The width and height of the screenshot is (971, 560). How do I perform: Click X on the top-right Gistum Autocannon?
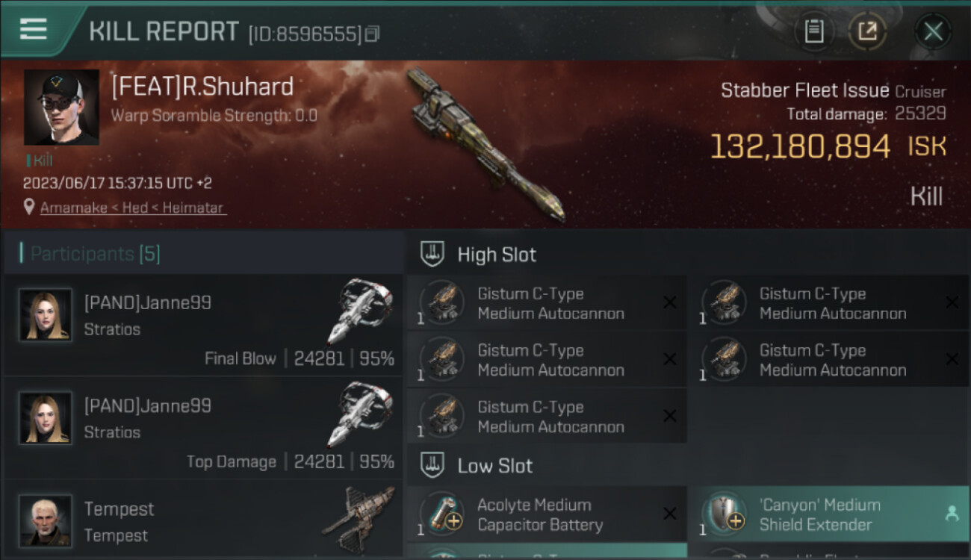[952, 302]
